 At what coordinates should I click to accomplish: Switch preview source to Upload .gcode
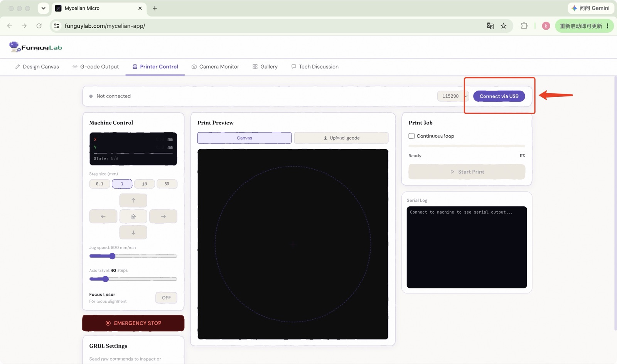341,138
